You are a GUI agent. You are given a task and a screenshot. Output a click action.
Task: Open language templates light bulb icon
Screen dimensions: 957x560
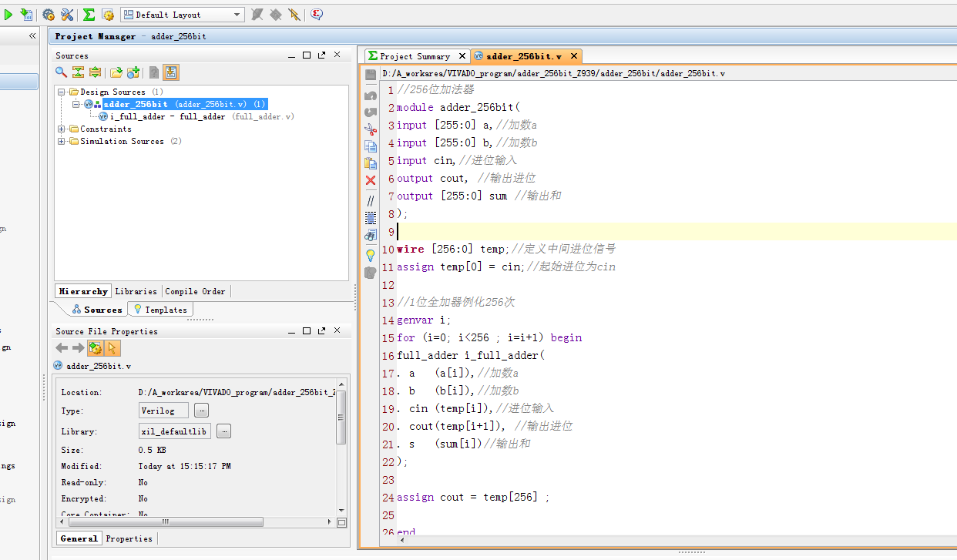tap(371, 254)
